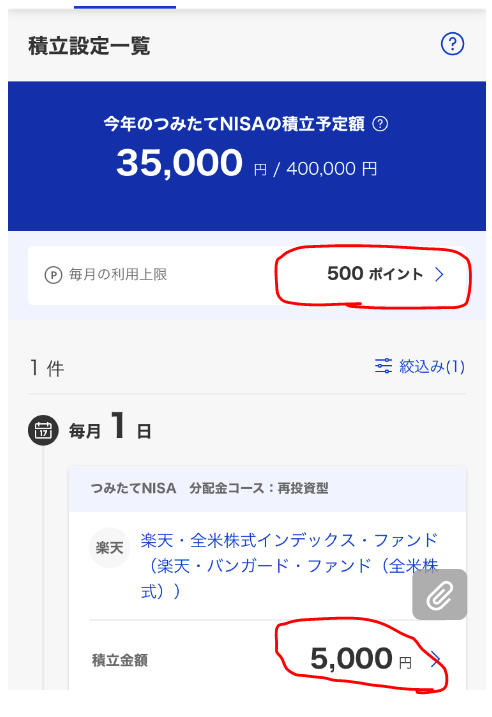Image resolution: width=492 pixels, height=717 pixels.
Task: Click the 1 件 result count
Action: [47, 368]
